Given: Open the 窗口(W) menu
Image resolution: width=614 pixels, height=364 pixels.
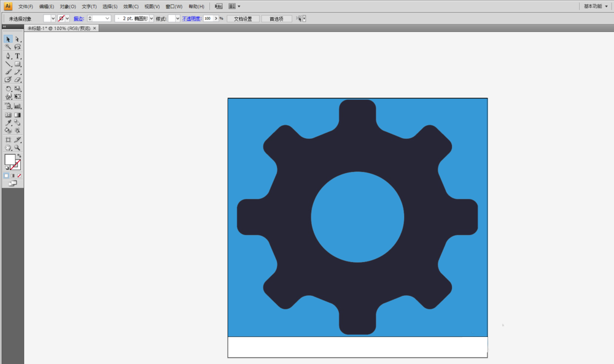Looking at the screenshot, I should point(174,7).
